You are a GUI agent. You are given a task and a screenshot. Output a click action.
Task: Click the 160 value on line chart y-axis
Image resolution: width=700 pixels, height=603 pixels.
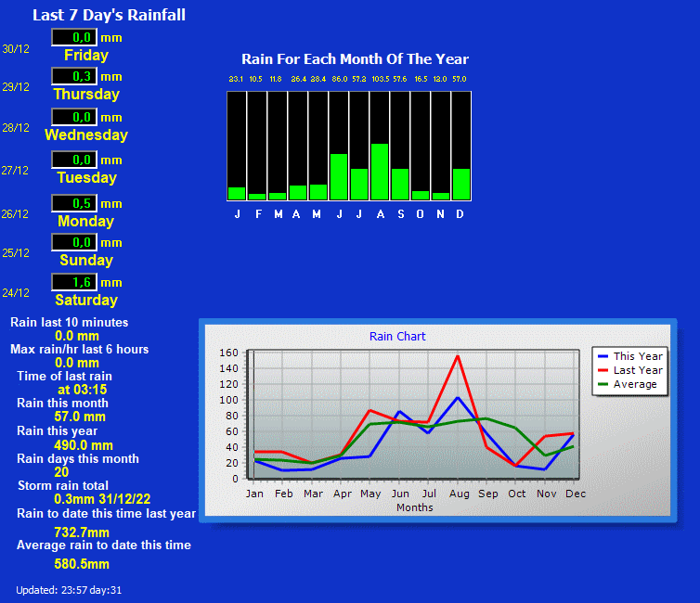tap(229, 353)
